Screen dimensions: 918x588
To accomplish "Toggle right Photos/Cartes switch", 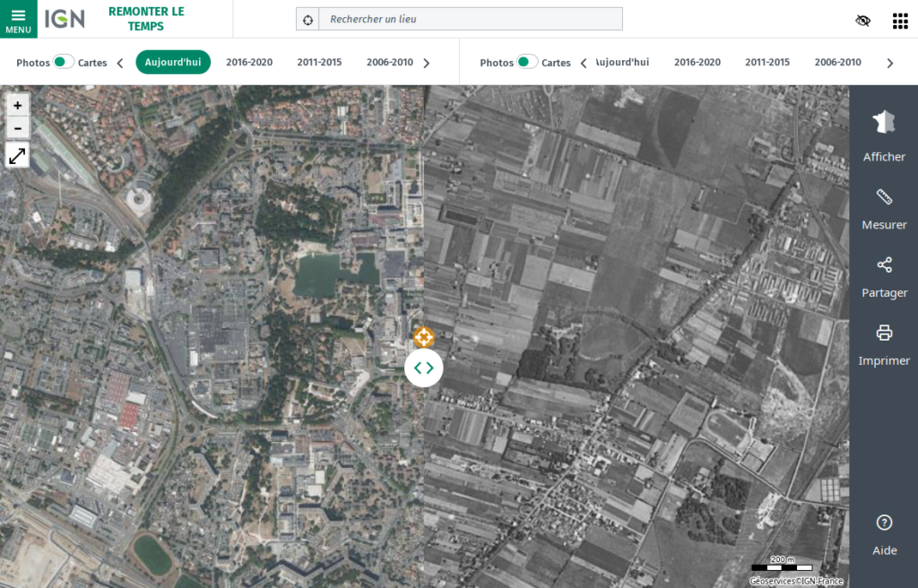I will [x=526, y=62].
